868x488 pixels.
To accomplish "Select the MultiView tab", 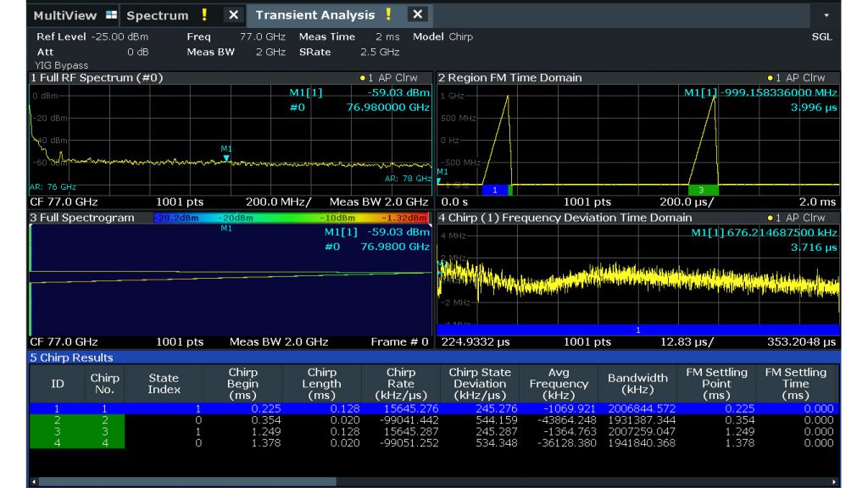I will [x=64, y=15].
